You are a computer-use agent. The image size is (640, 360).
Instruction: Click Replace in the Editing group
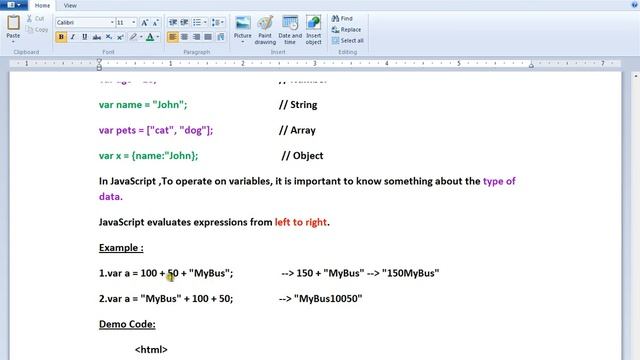point(347,29)
